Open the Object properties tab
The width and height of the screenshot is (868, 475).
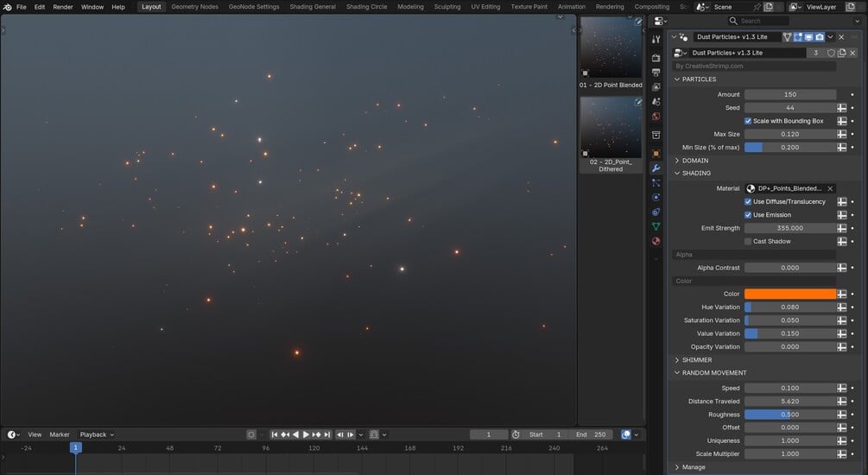pyautogui.click(x=656, y=154)
